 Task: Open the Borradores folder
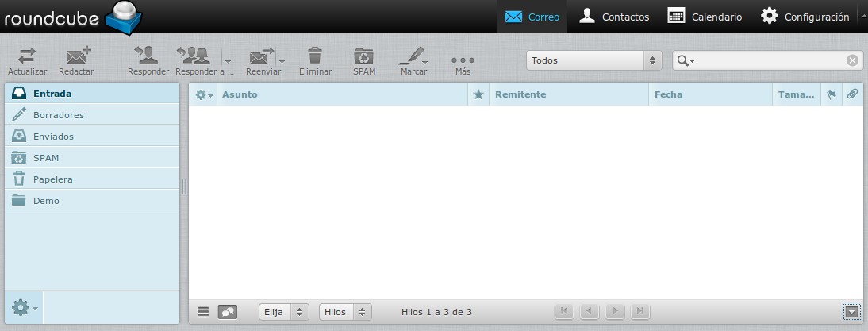pyautogui.click(x=59, y=115)
